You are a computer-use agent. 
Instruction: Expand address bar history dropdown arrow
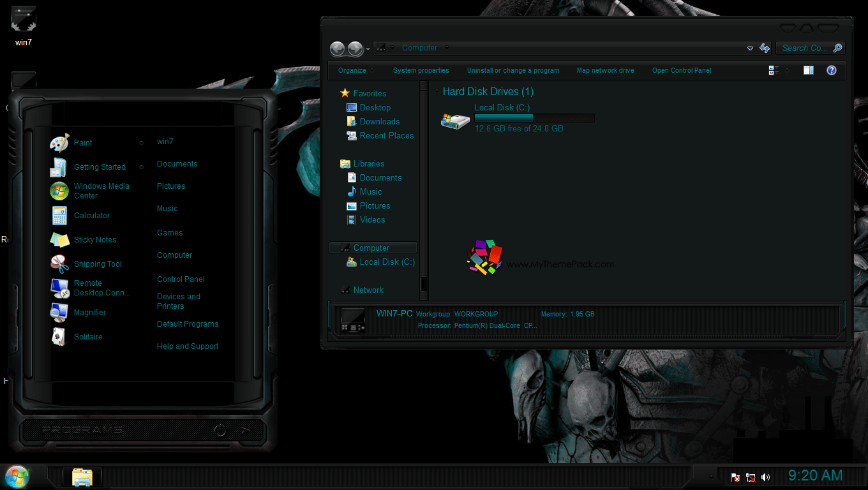pyautogui.click(x=750, y=48)
